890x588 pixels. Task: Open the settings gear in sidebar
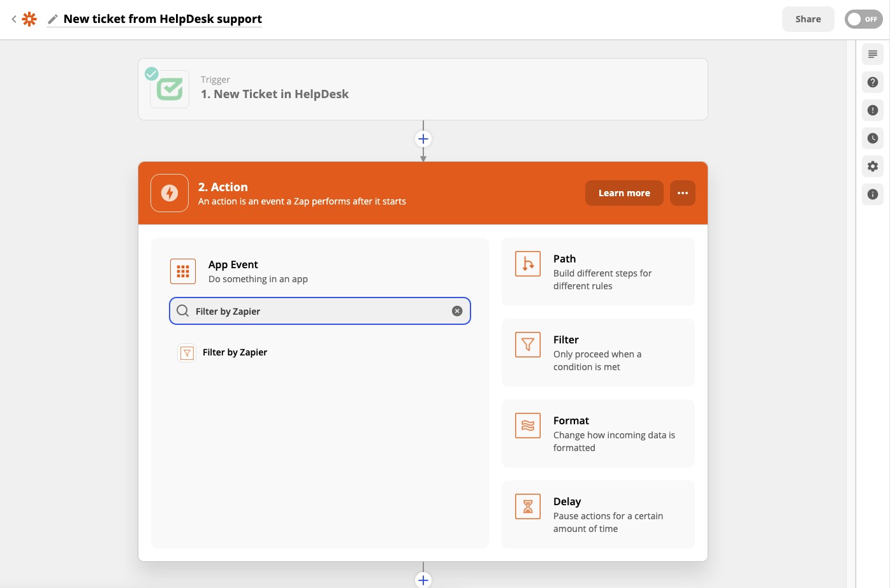(873, 166)
